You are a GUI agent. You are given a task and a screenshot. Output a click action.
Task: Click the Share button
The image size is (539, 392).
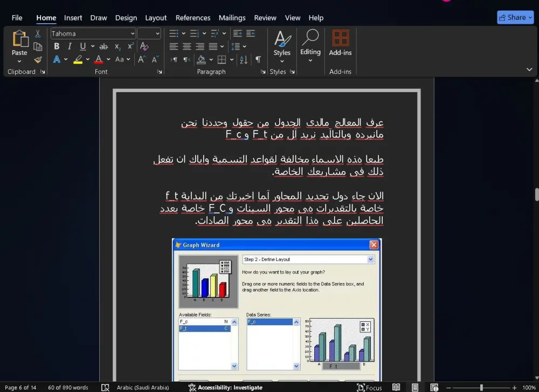coord(515,17)
